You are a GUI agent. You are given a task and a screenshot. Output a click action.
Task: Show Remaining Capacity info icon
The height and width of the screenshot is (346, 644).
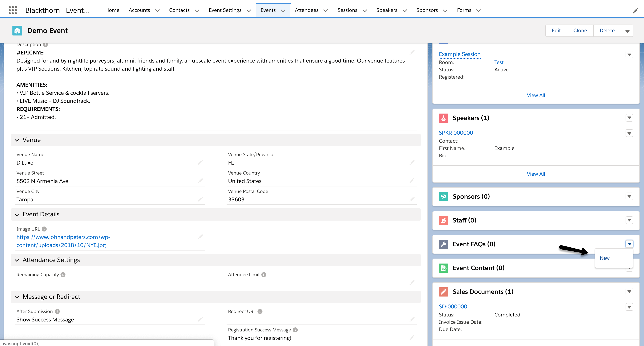63,275
